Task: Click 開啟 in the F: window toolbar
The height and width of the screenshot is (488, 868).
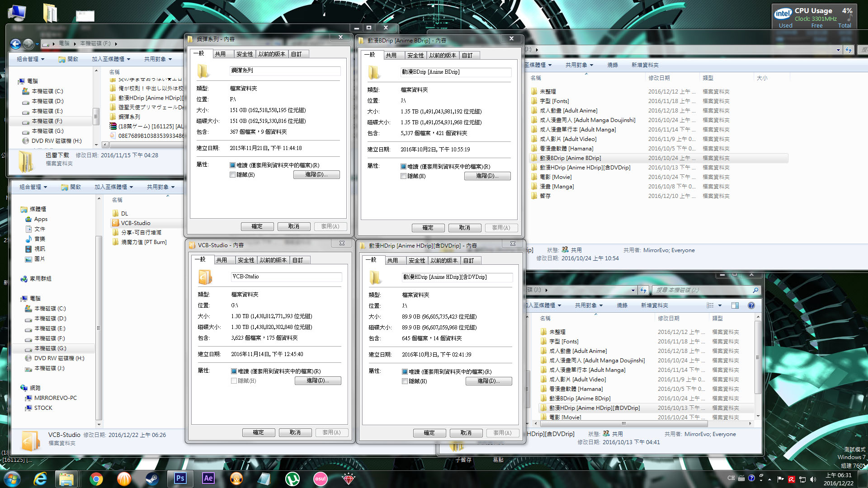Action: [68, 59]
